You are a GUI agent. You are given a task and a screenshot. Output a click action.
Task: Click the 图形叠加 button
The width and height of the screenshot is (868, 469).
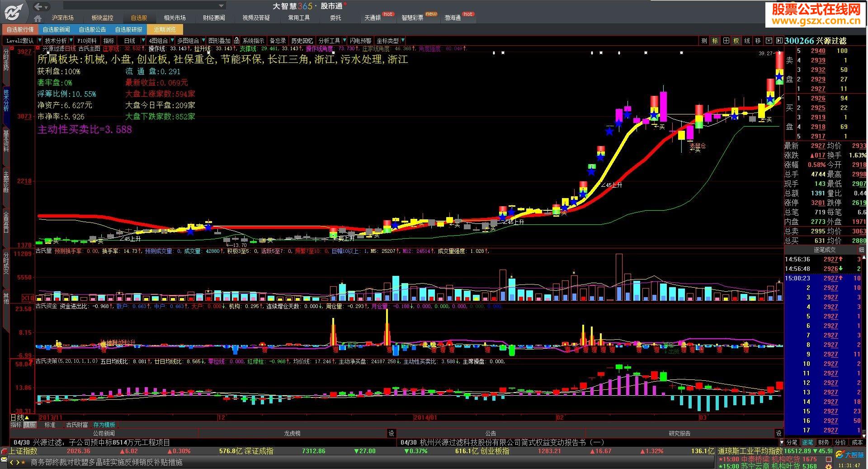pos(219,41)
